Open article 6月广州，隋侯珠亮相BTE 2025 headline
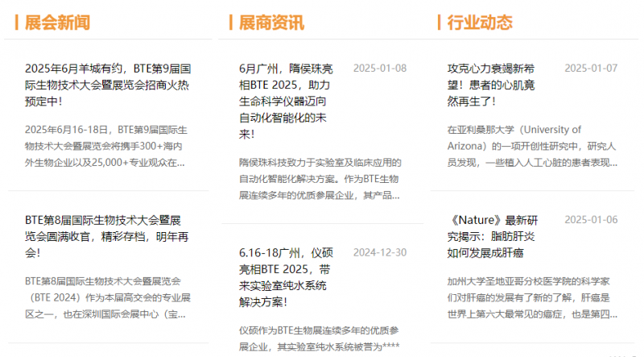The height and width of the screenshot is (357, 644). [x=286, y=102]
